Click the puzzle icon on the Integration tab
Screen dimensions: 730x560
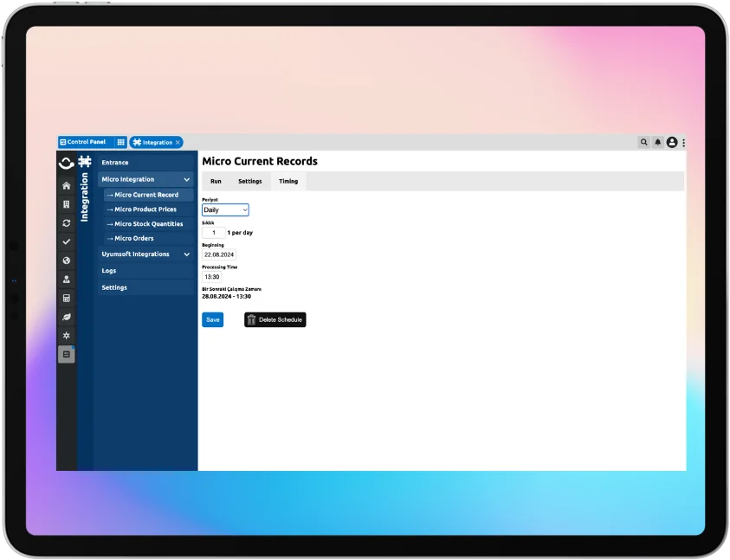pos(137,142)
